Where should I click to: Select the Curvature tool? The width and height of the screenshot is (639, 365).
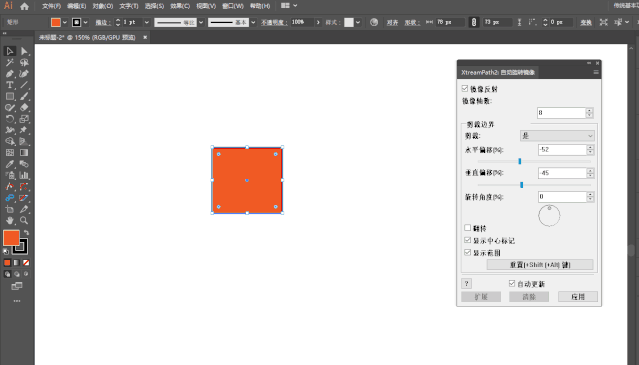pos(24,74)
